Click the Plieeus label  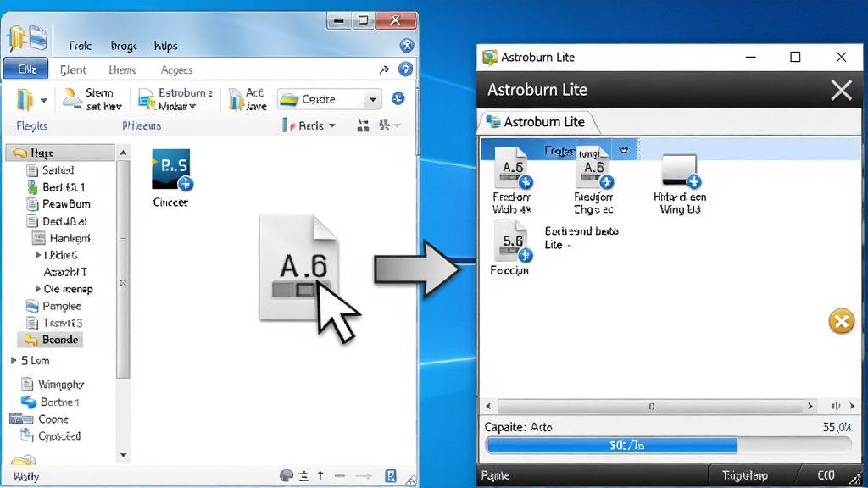pos(142,126)
